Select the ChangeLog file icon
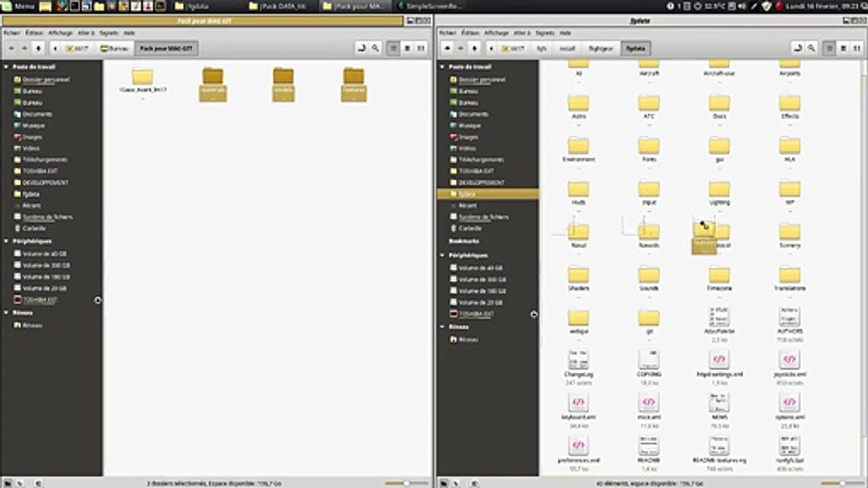Viewport: 868px width, 488px height. (x=578, y=360)
